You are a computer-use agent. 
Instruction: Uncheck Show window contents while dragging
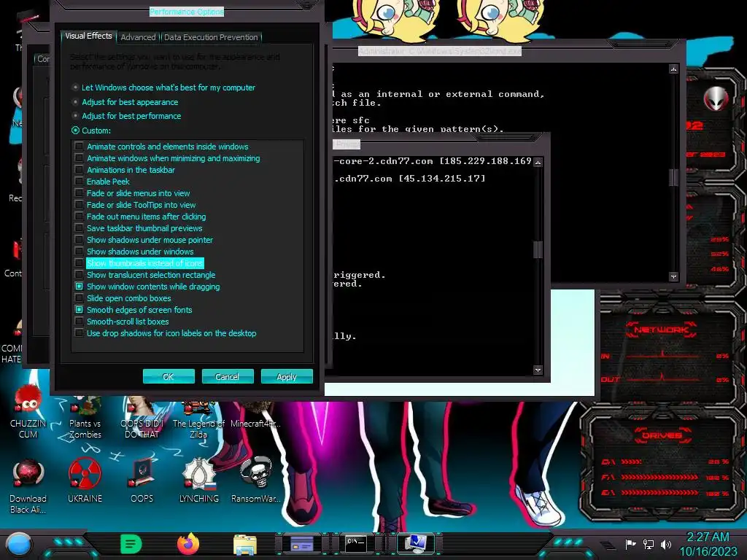pos(79,286)
